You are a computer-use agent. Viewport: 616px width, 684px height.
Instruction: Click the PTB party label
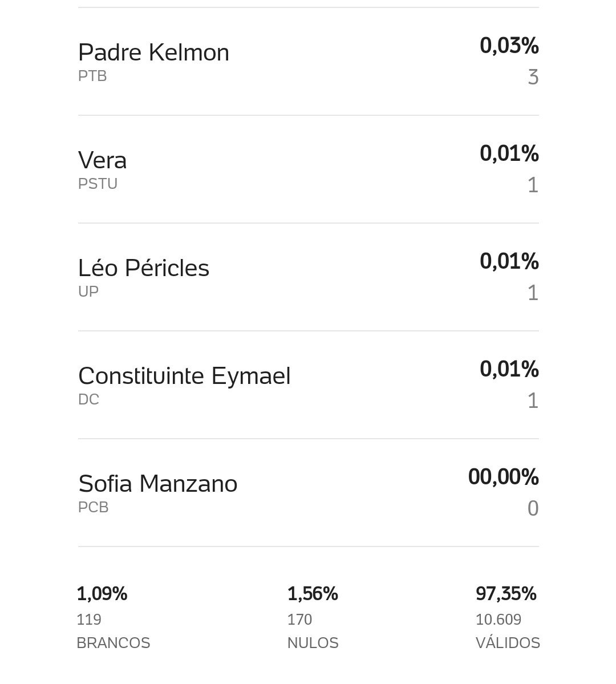92,76
